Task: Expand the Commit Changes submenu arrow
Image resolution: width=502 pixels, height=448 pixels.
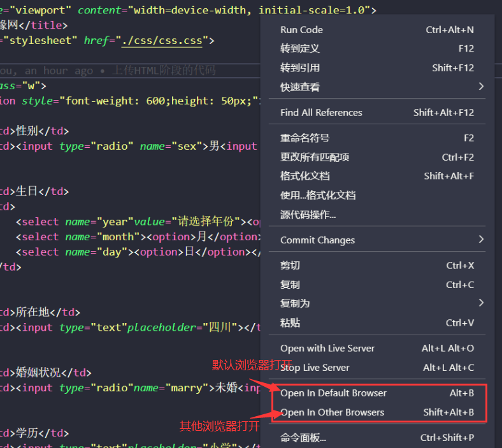Action: 481,240
